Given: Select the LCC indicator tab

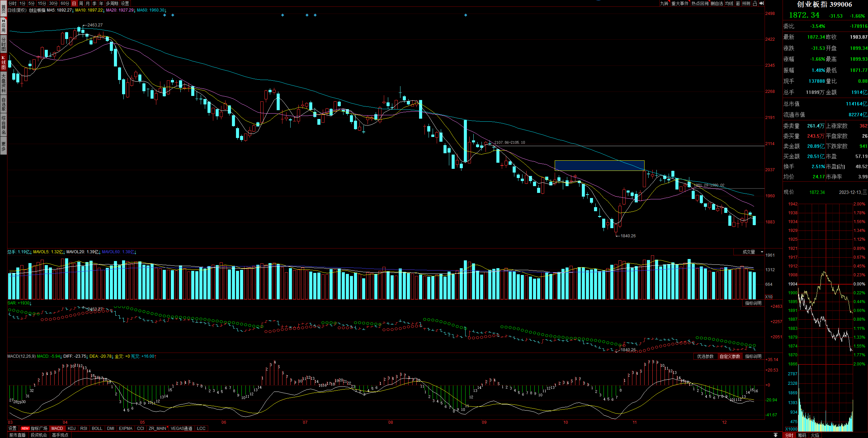Looking at the screenshot, I should pyautogui.click(x=201, y=429).
